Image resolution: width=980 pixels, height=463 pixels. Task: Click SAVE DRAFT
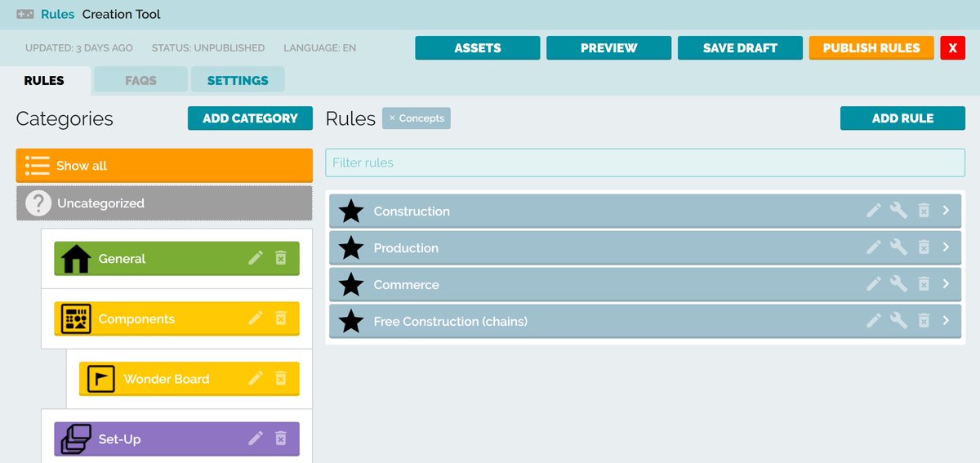740,48
